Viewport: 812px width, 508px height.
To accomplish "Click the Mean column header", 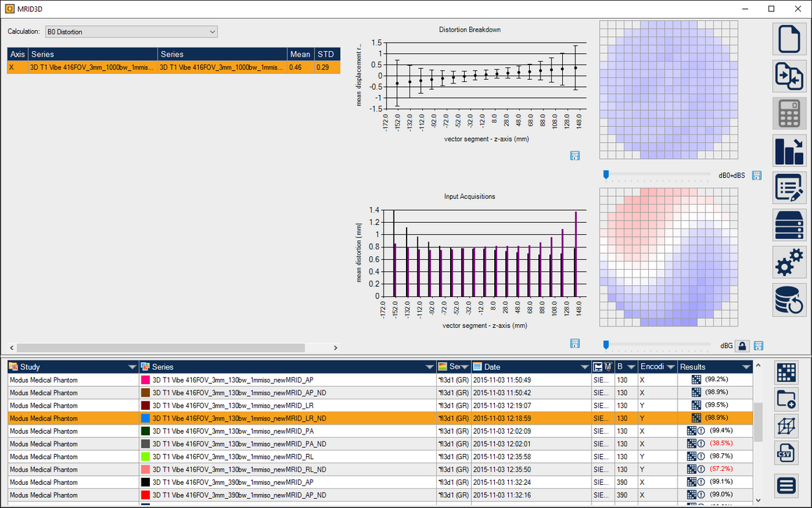I will pyautogui.click(x=300, y=54).
